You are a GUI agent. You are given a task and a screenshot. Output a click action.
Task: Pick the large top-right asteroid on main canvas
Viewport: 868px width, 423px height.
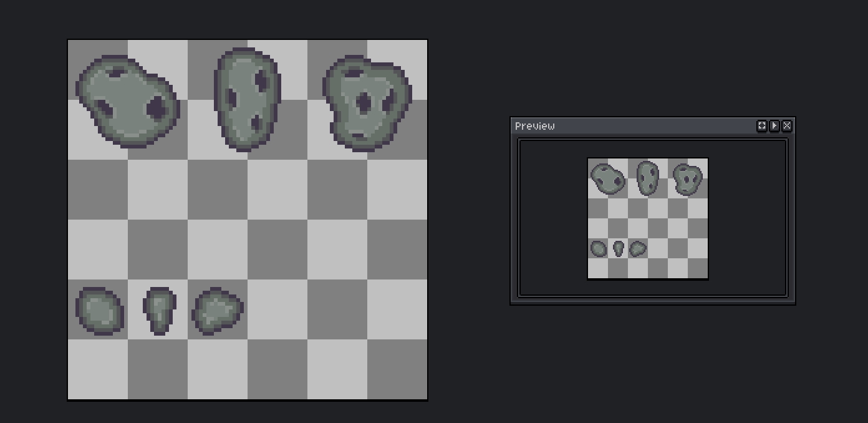point(367,102)
